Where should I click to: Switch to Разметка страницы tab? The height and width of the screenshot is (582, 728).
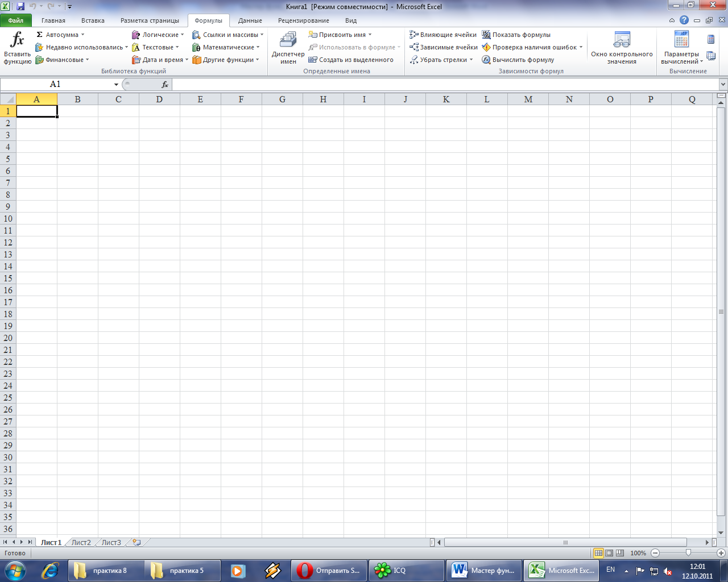pos(150,20)
